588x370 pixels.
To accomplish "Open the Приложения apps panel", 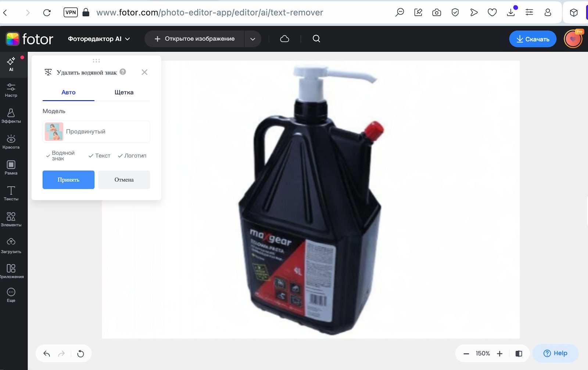I will [11, 271].
